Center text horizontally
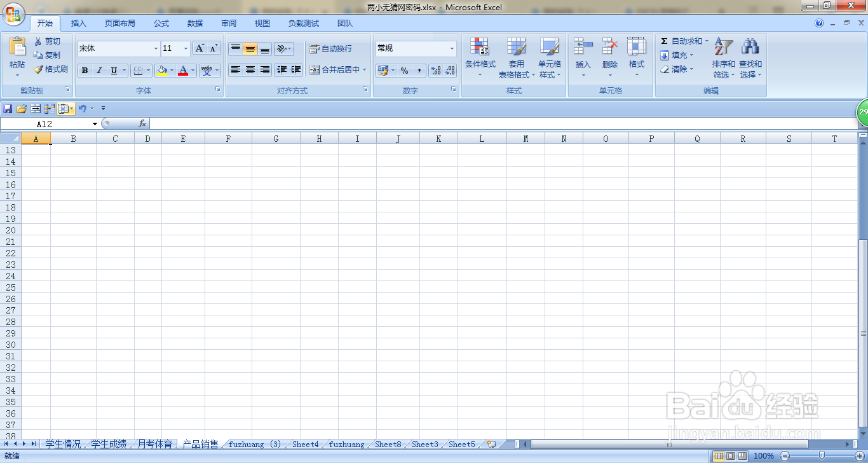The image size is (868, 463). (250, 70)
